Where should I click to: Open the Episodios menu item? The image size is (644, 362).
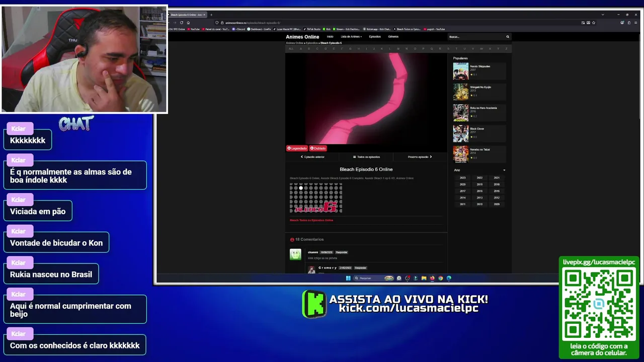click(375, 37)
